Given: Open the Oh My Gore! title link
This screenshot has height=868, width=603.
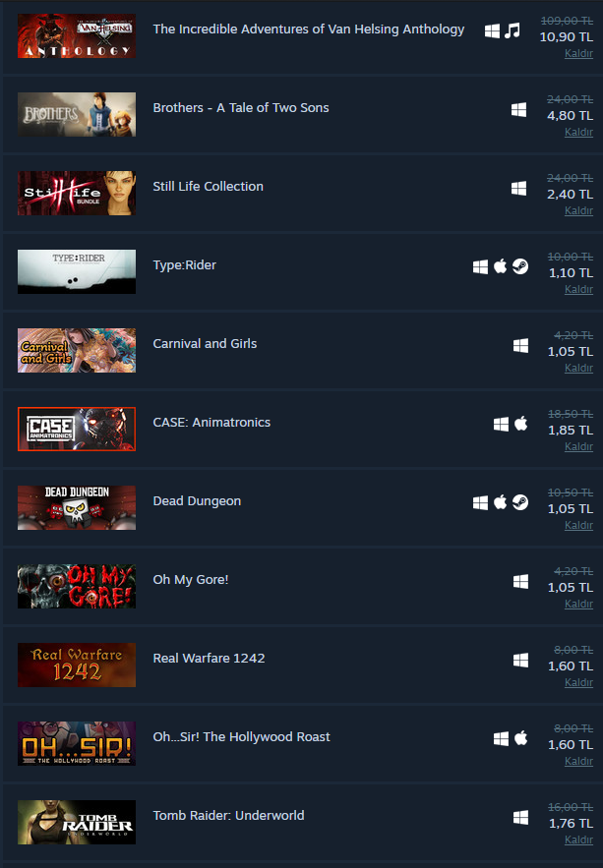Looking at the screenshot, I should (x=191, y=580).
